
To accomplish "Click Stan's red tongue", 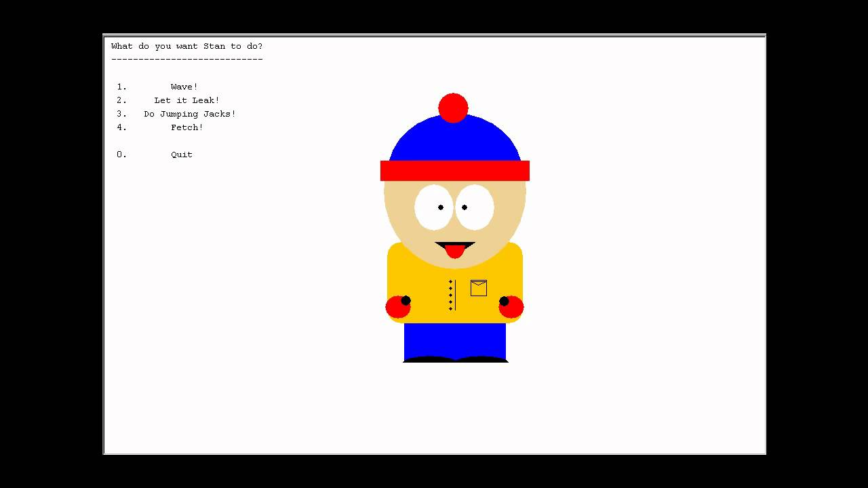I will point(455,252).
